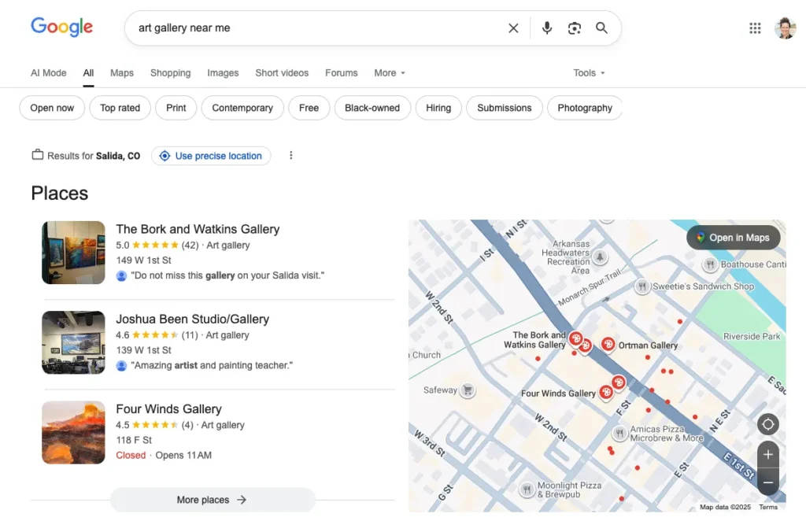Click the "149 W 1st St" address
The height and width of the screenshot is (532, 806).
click(143, 260)
